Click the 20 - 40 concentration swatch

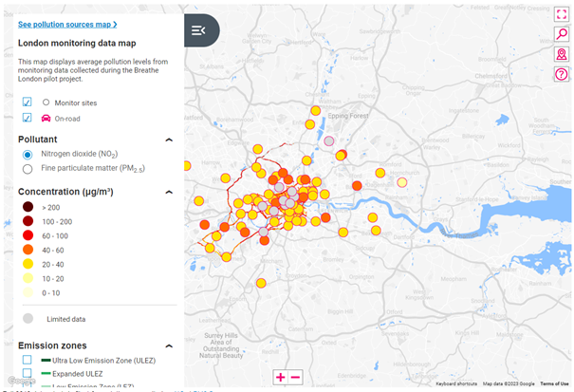tap(28, 264)
